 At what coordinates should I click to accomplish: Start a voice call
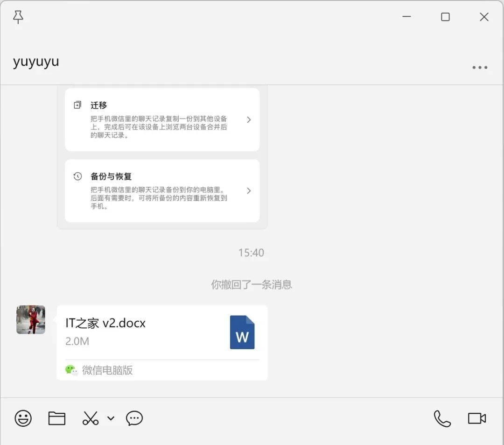point(441,418)
